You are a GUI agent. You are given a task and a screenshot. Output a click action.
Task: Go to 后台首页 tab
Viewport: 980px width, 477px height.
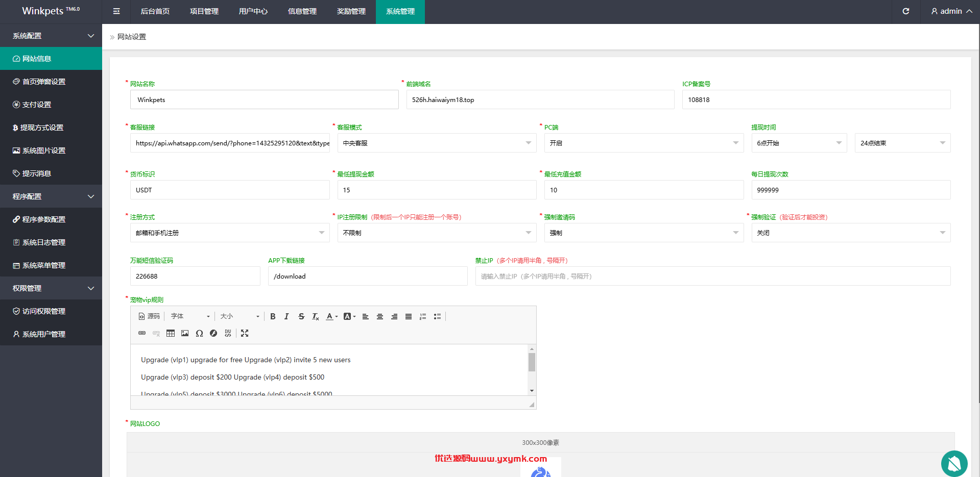coord(155,11)
